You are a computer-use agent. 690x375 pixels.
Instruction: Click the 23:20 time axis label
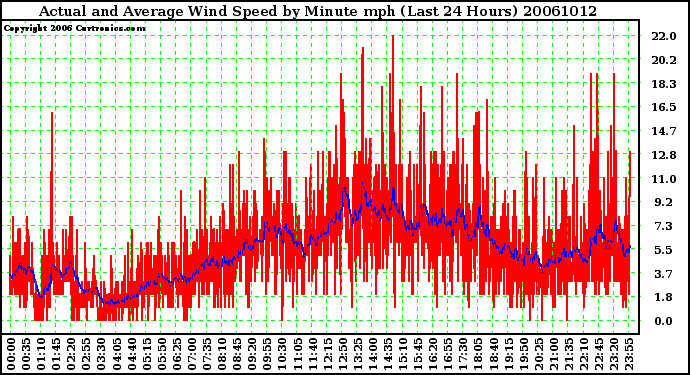(x=613, y=354)
